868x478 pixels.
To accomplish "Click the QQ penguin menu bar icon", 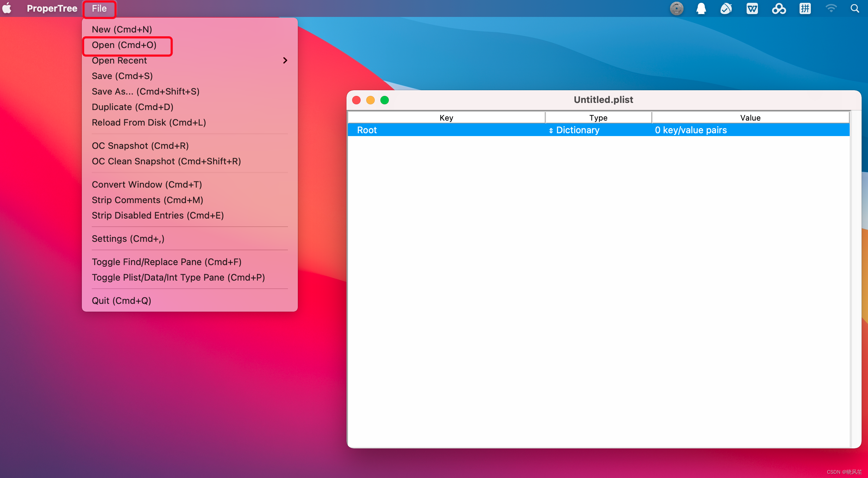I will [701, 8].
